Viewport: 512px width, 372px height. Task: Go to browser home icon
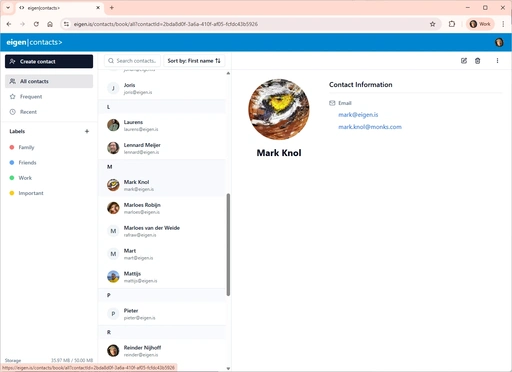tap(50, 24)
